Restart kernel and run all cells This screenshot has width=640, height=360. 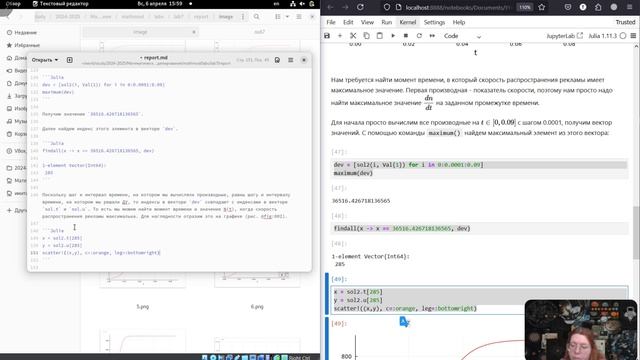(432, 36)
